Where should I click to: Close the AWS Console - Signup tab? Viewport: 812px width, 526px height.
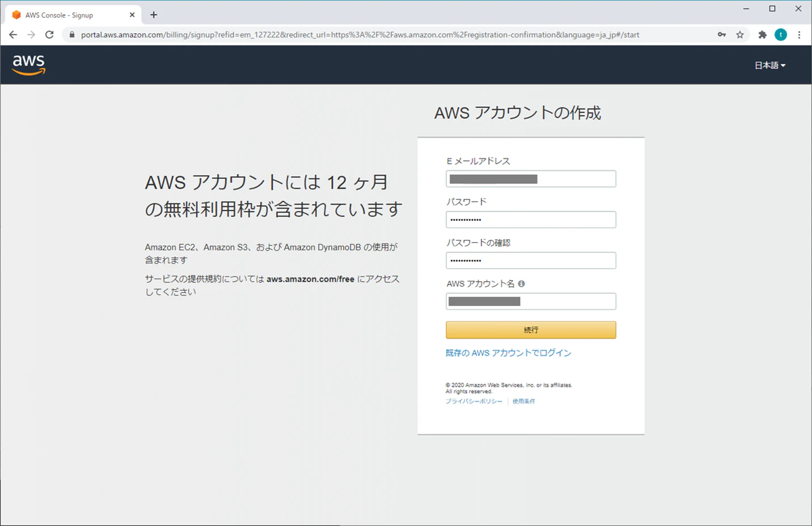(132, 15)
